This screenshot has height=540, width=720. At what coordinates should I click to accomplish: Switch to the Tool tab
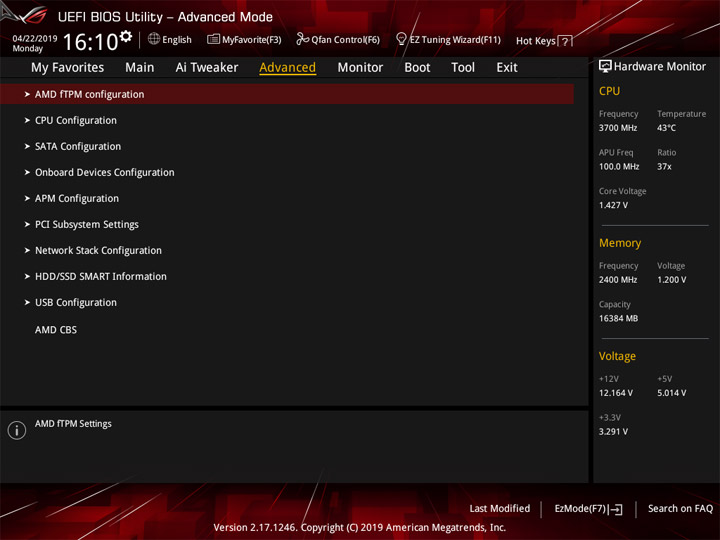(x=463, y=68)
